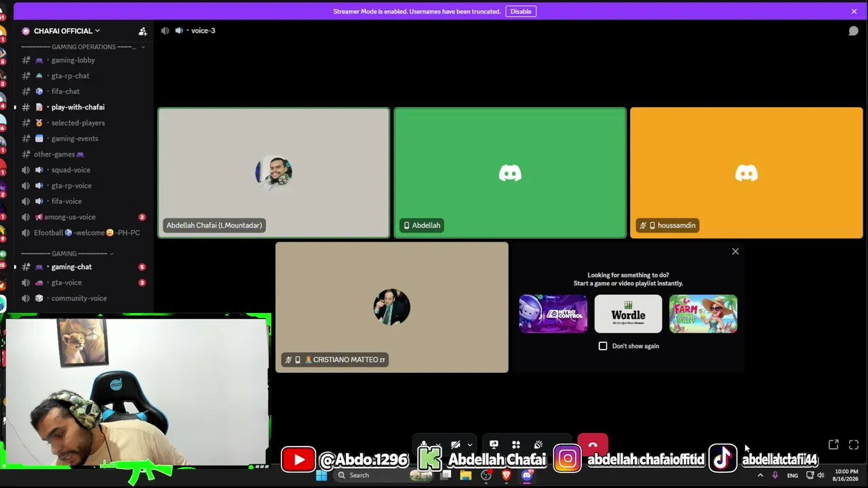Open the invite people icon beside server name

pyautogui.click(x=142, y=31)
